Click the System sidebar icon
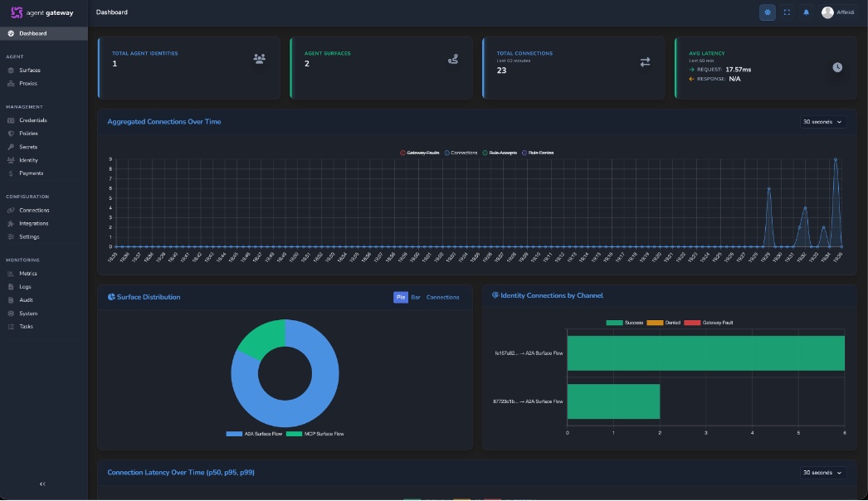 click(x=11, y=314)
